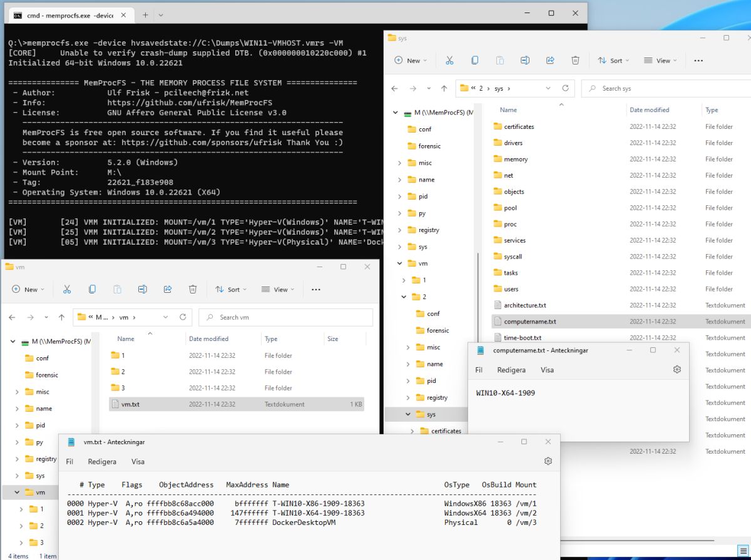This screenshot has width=751, height=560.
Task: Go back in vm Explorer window
Action: (x=12, y=317)
